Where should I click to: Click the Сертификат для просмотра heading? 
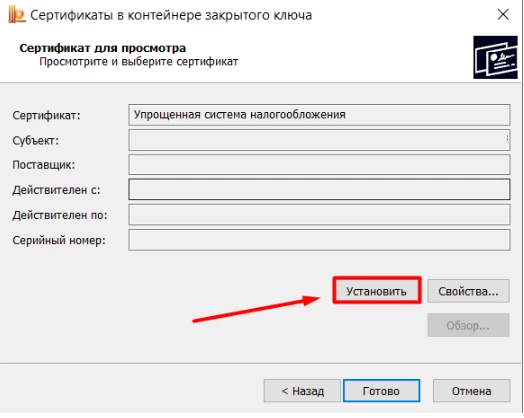(x=103, y=48)
